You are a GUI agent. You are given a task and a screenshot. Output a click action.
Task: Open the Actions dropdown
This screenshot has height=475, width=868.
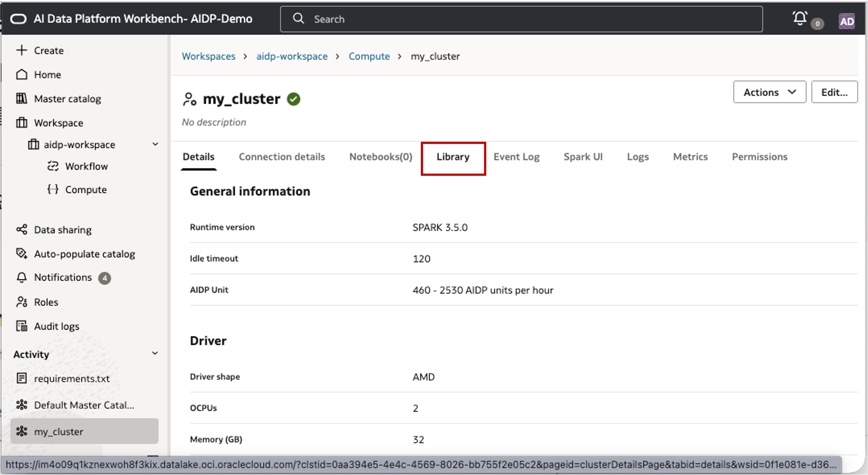click(x=769, y=92)
